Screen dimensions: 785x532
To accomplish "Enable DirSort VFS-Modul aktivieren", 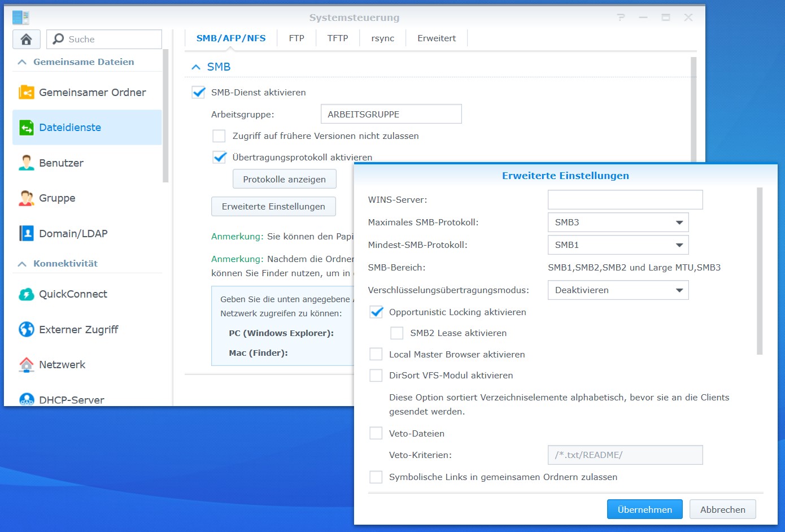I will 376,376.
